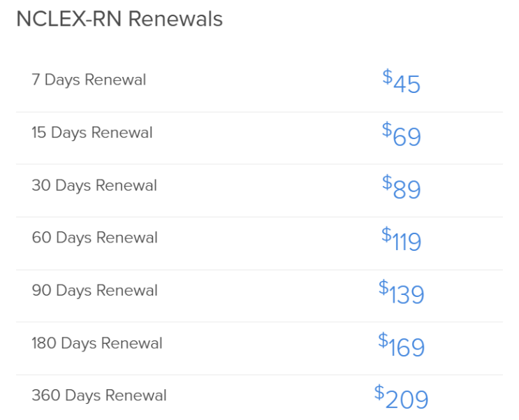Choose the 90 Days Renewal row
This screenshot has width=519, height=420.
pos(259,296)
